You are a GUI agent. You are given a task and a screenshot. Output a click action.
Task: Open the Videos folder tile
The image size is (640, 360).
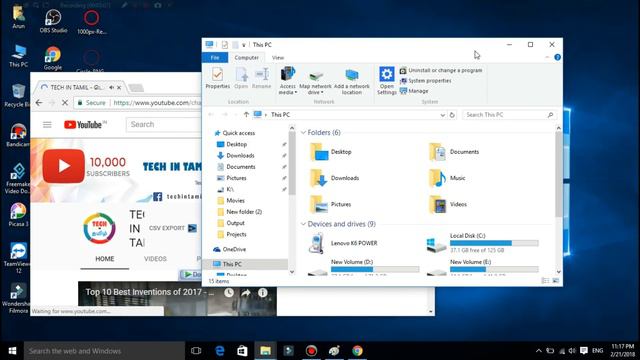(x=448, y=204)
